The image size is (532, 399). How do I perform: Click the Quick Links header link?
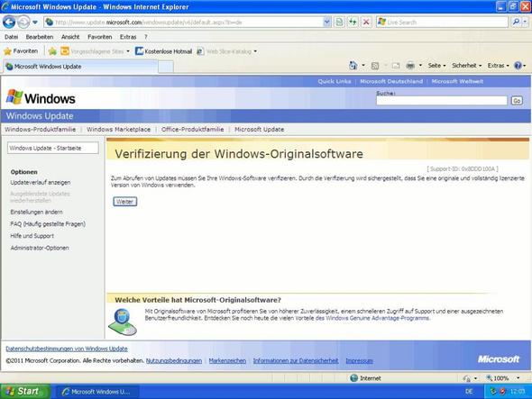click(x=335, y=81)
